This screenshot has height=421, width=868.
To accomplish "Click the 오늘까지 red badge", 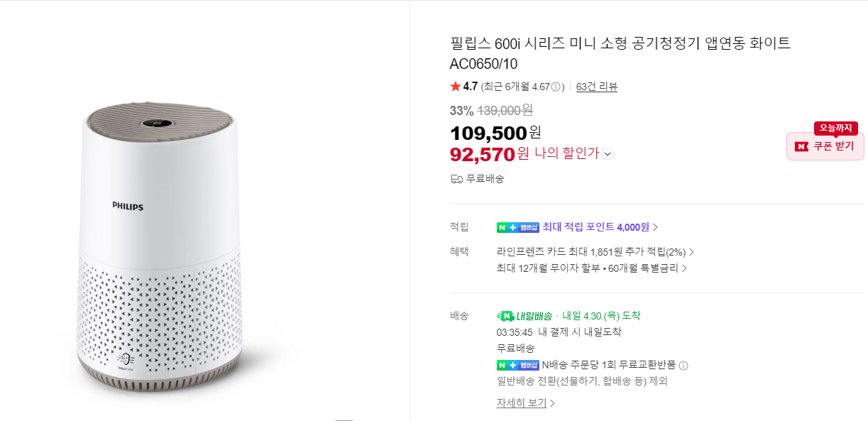I will coord(836,129).
